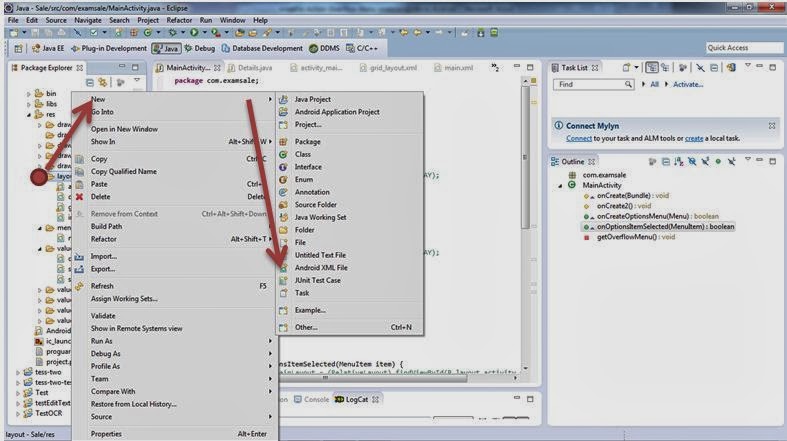Click the Refresh icon in context menu
The image size is (787, 441).
[x=79, y=286]
